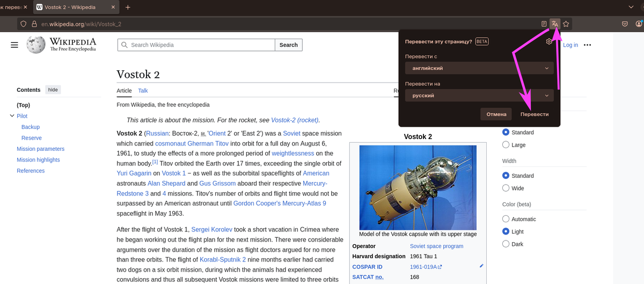644x284 pixels.
Task: Open Gordon Cooper's Mercury-Atlas 9 link
Action: pyautogui.click(x=280, y=203)
